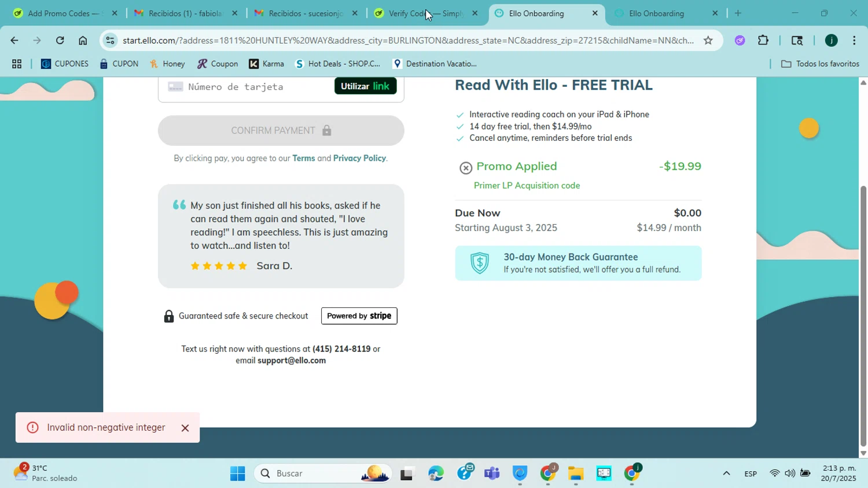
Task: Open Windows Start menu
Action: (237, 474)
